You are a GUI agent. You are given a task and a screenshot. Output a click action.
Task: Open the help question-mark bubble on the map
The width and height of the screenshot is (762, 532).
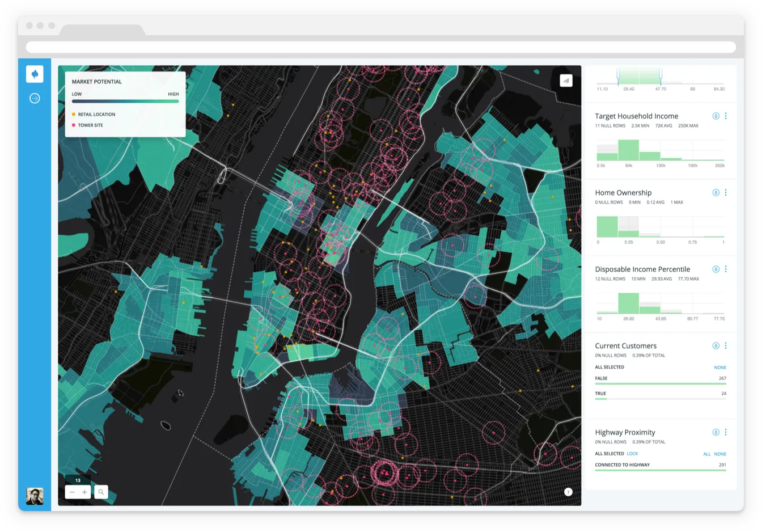click(x=567, y=492)
